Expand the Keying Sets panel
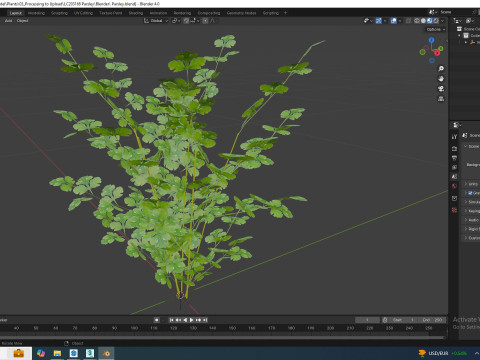This screenshot has height=360, width=480. click(472, 211)
